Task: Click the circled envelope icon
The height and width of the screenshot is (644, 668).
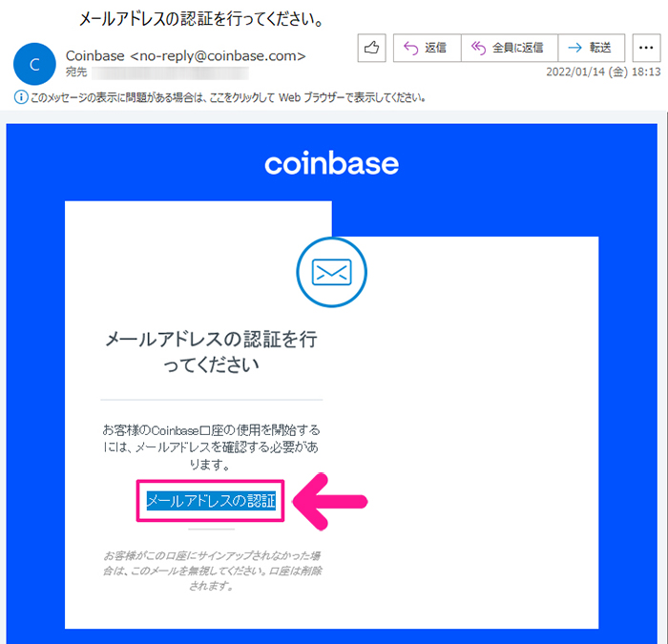Action: [x=331, y=272]
